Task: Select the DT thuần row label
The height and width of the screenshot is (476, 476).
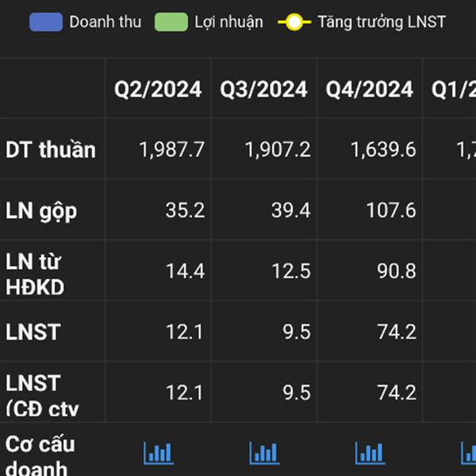Action: (51, 150)
